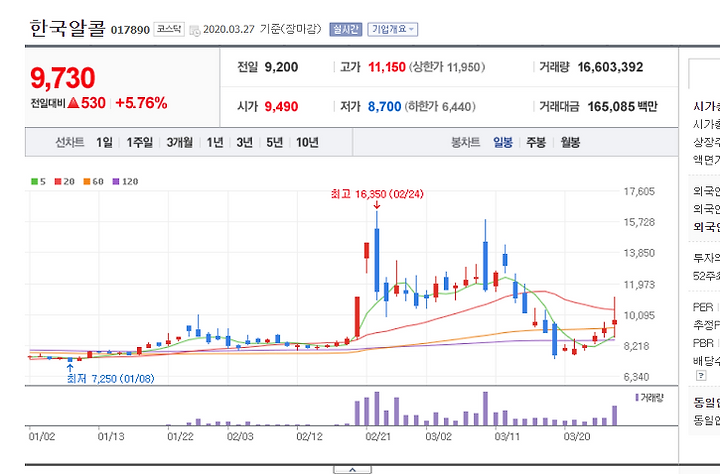This screenshot has height=474, width=720.
Task: Click the 17,605 price axis label
Action: 639,192
